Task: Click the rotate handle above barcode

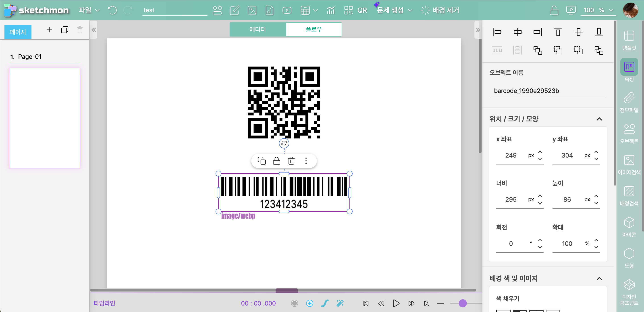Action: point(284,143)
